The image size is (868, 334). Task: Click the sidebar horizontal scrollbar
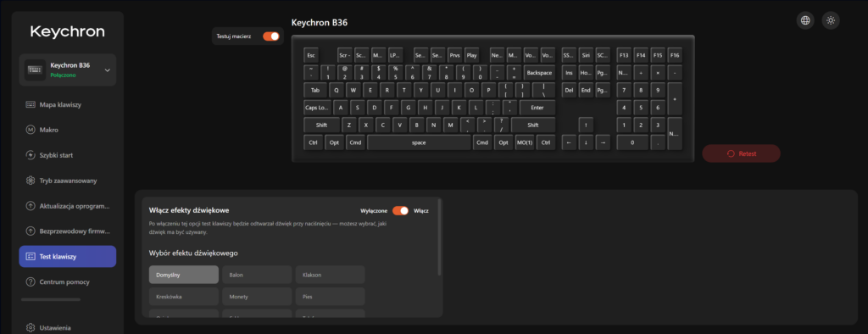click(50, 299)
